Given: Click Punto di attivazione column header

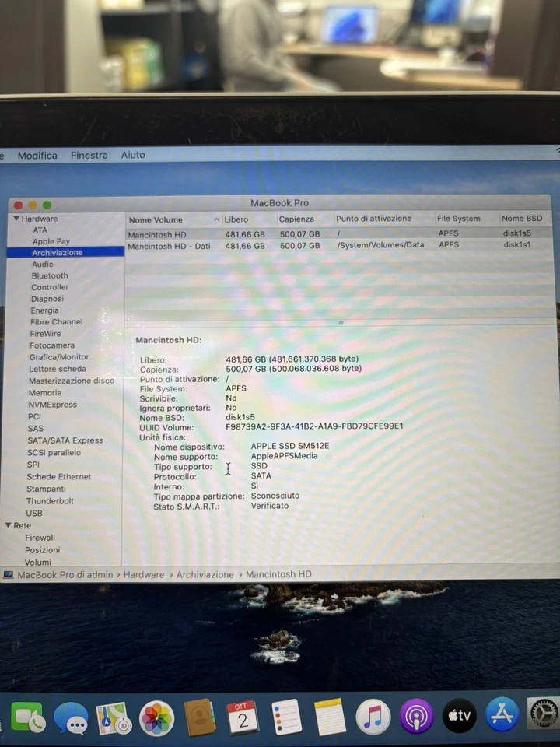Looking at the screenshot, I should click(x=383, y=219).
